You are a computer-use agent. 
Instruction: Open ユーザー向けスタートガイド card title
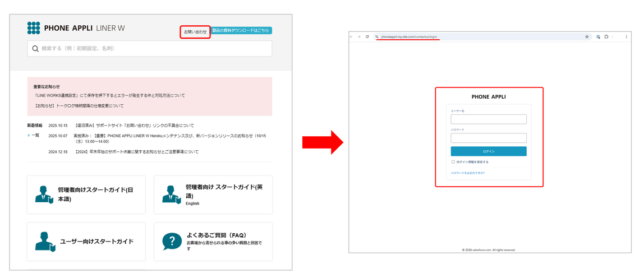pyautogui.click(x=96, y=242)
